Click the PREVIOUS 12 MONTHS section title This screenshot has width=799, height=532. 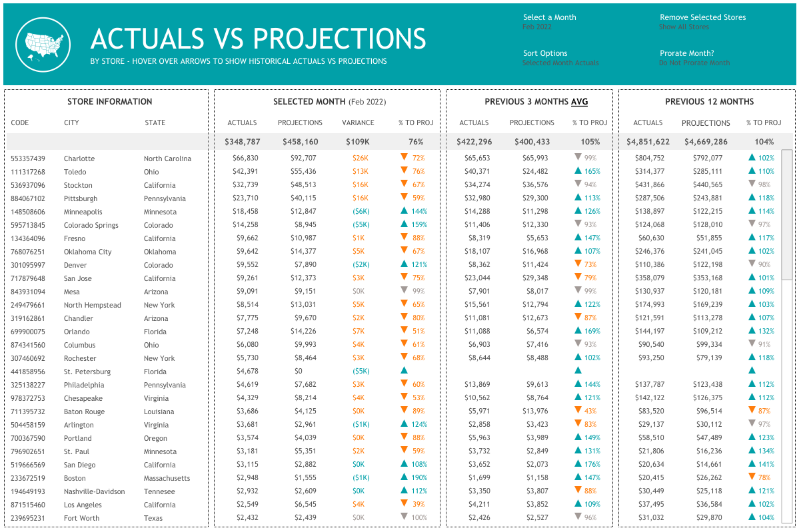pyautogui.click(x=709, y=102)
